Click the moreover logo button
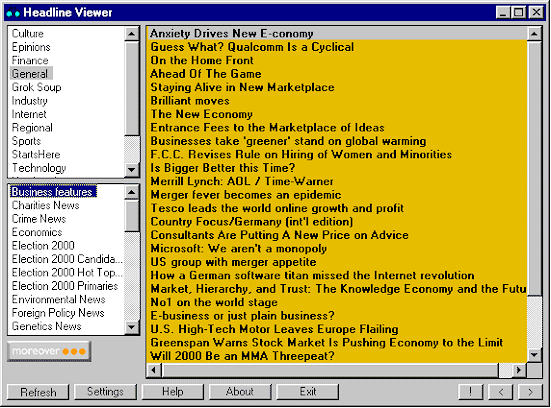Viewport: 551px width, 408px height. click(x=49, y=351)
